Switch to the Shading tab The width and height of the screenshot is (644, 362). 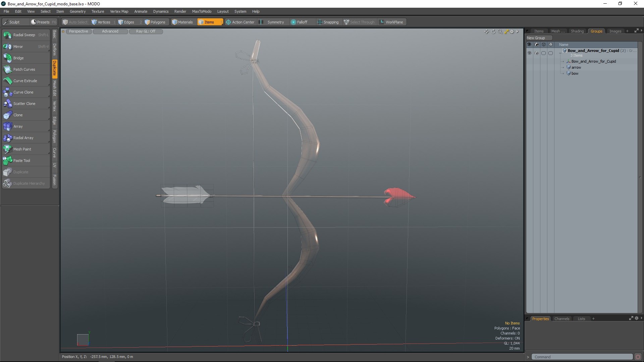click(577, 31)
